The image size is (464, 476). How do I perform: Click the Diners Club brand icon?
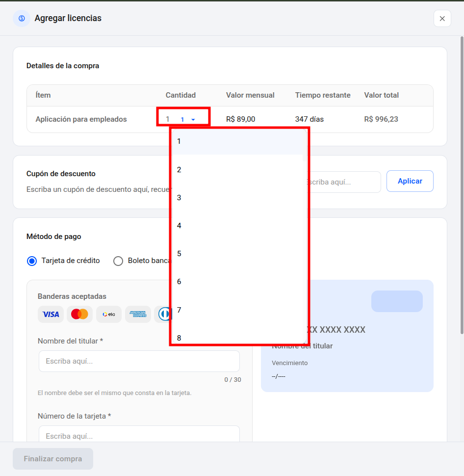tap(164, 314)
